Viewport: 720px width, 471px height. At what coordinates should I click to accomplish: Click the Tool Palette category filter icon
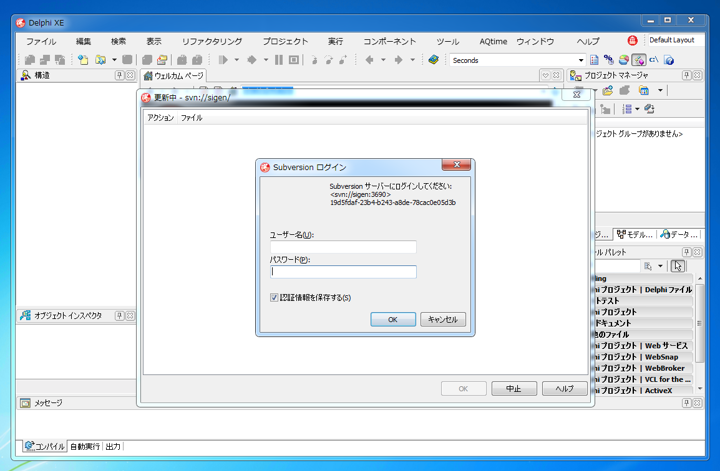(648, 266)
